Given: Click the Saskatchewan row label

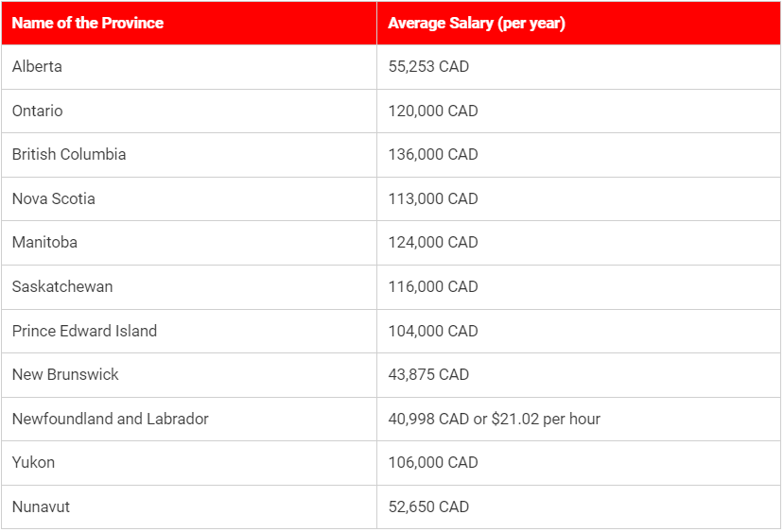Looking at the screenshot, I should [62, 286].
